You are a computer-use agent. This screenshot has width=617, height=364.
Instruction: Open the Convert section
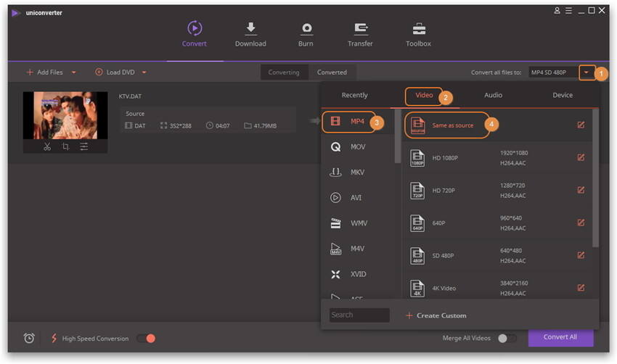click(195, 34)
